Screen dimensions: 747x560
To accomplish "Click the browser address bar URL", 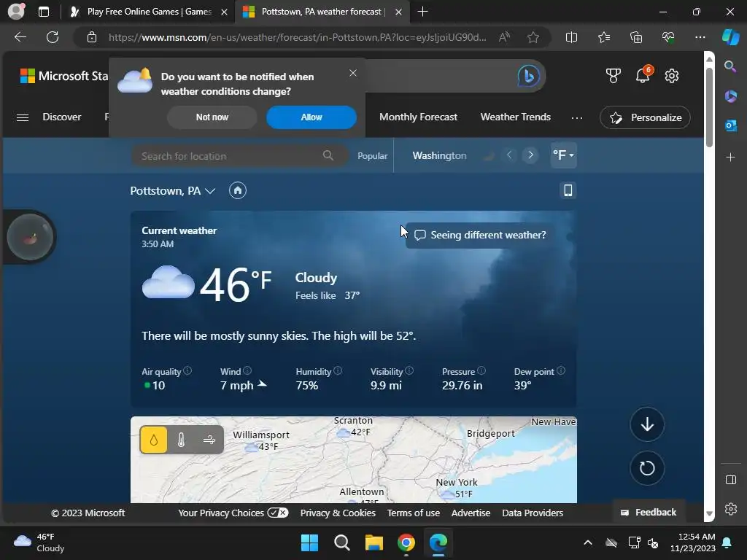I will (298, 37).
